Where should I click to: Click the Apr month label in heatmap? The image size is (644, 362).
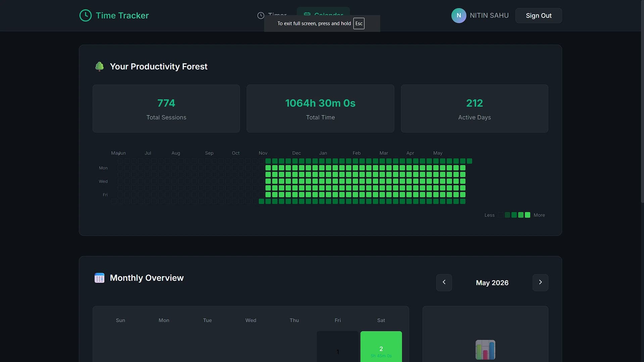(x=410, y=153)
